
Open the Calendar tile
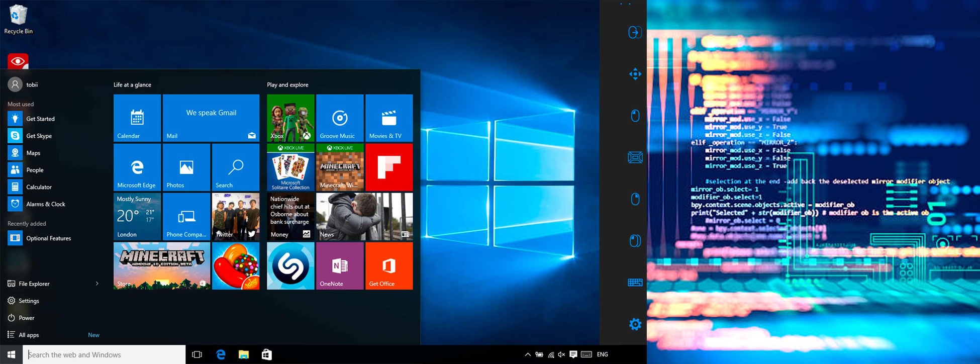point(137,118)
